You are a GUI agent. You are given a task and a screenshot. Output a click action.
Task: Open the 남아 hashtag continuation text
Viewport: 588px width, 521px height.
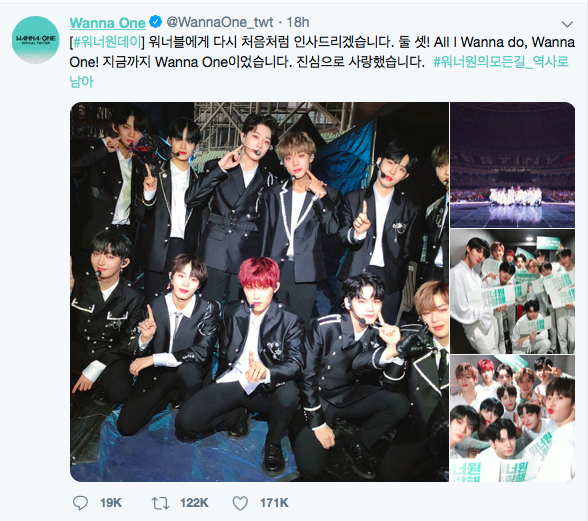pyautogui.click(x=81, y=82)
